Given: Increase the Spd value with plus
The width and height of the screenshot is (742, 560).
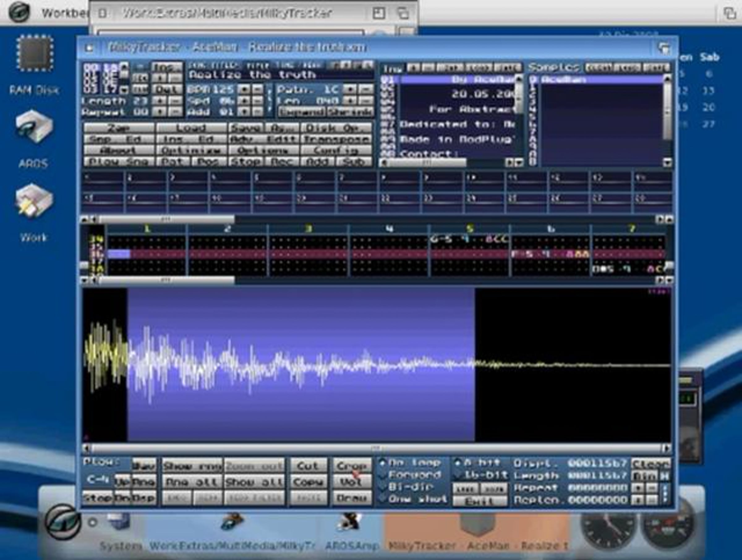Looking at the screenshot, I should point(243,101).
